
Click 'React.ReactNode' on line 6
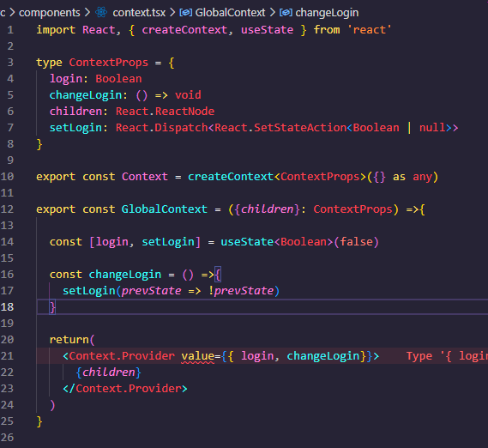point(165,112)
